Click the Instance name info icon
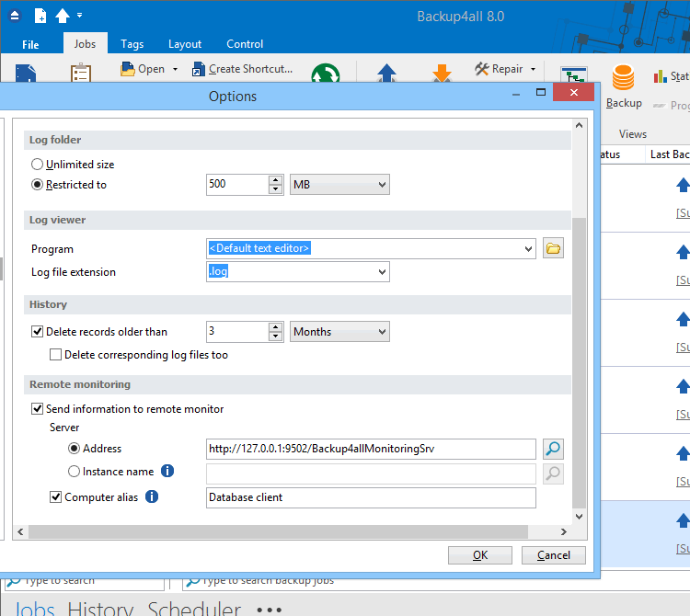This screenshot has height=616, width=690. click(167, 471)
